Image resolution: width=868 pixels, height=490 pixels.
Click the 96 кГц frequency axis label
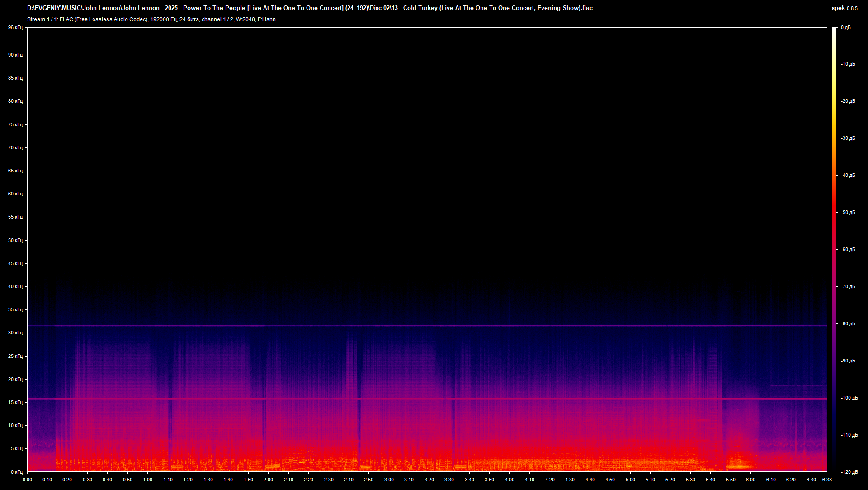(14, 27)
